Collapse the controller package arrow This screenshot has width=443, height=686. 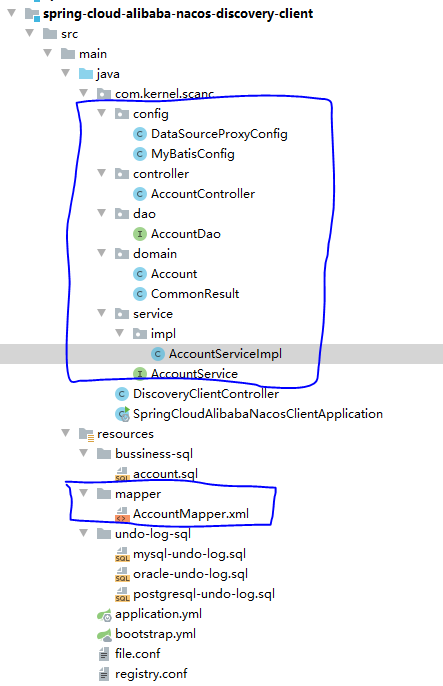pyautogui.click(x=101, y=173)
